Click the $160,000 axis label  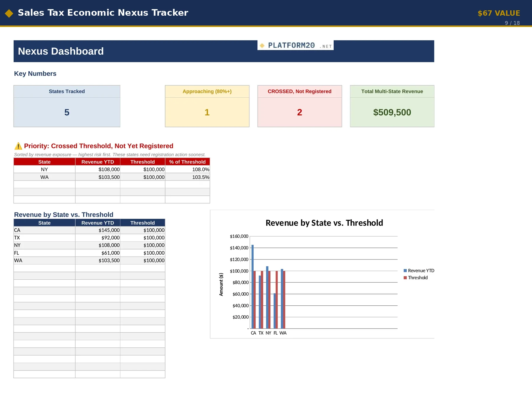point(239,236)
